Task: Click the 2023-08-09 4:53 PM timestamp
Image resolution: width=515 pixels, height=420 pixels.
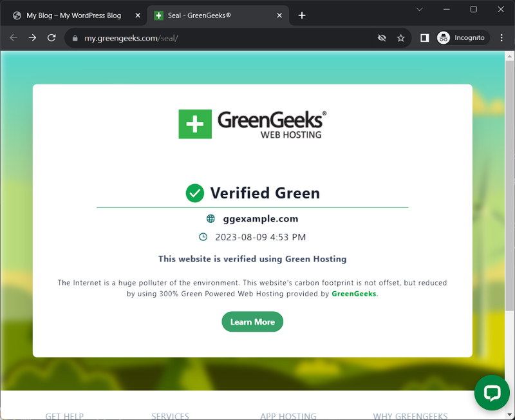Action: [261, 237]
